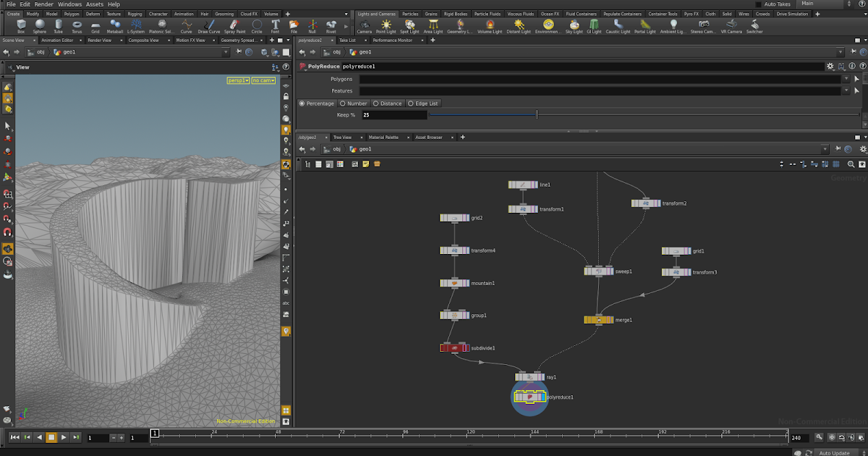Select the Number radio option
This screenshot has width=868, height=456.
pyautogui.click(x=354, y=104)
